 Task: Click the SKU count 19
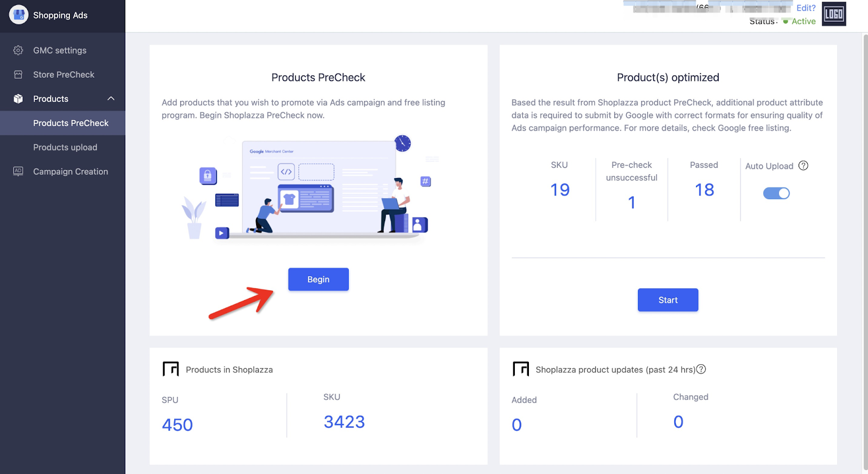tap(560, 189)
